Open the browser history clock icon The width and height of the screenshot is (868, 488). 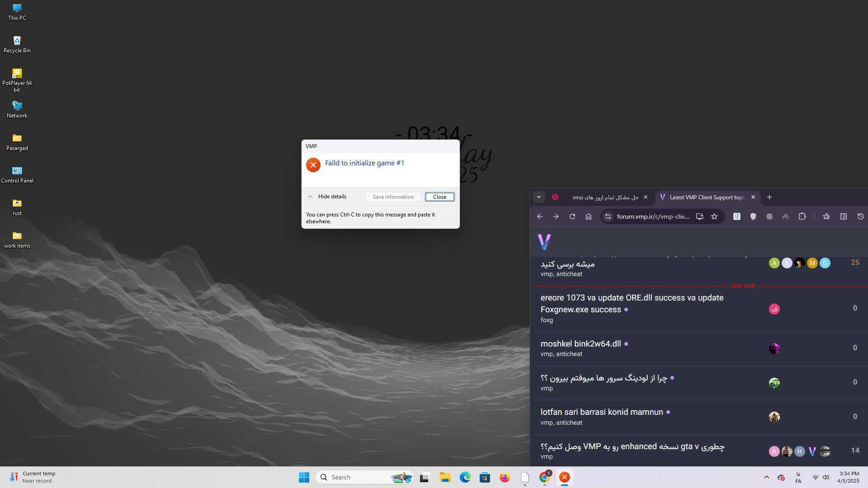point(860,216)
